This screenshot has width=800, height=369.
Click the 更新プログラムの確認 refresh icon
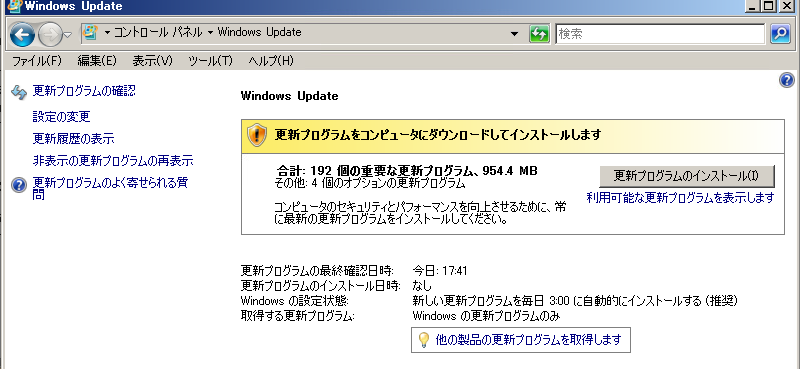[19, 92]
